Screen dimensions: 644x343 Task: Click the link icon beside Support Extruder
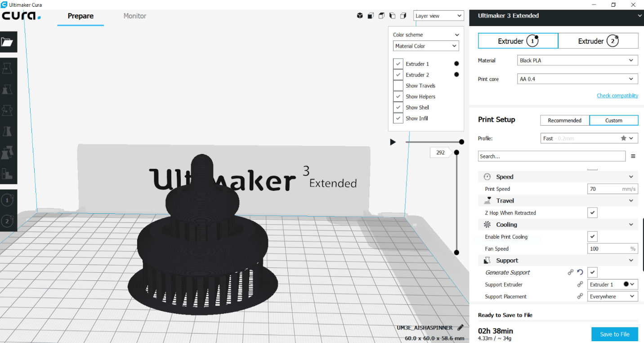point(580,284)
